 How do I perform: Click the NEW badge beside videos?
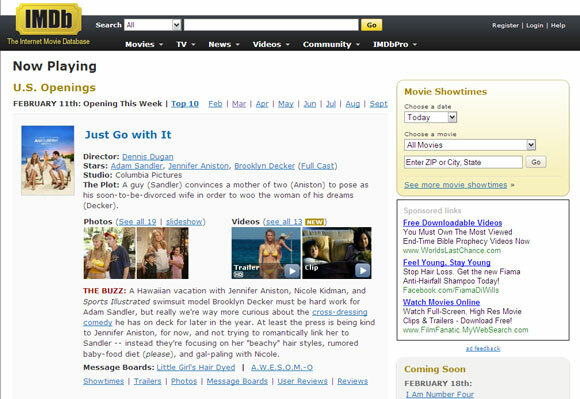(x=314, y=222)
